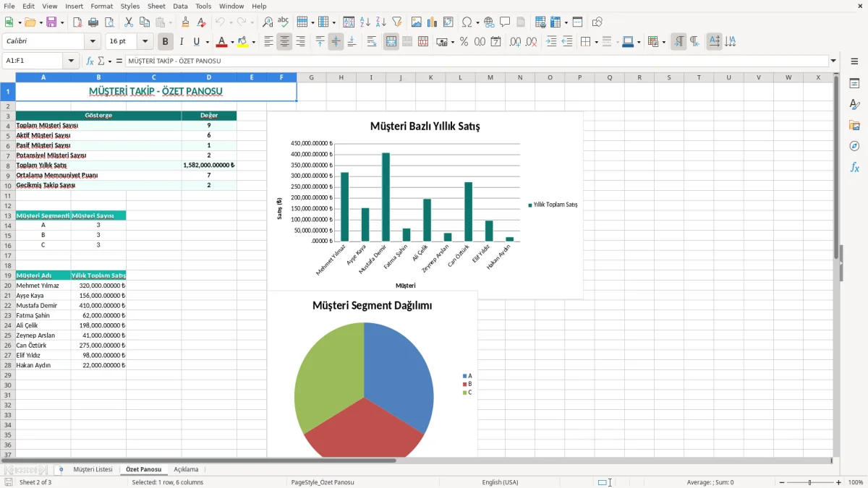Screen dimensions: 868x488
Task: Click the zoom in plus button
Action: click(x=838, y=482)
